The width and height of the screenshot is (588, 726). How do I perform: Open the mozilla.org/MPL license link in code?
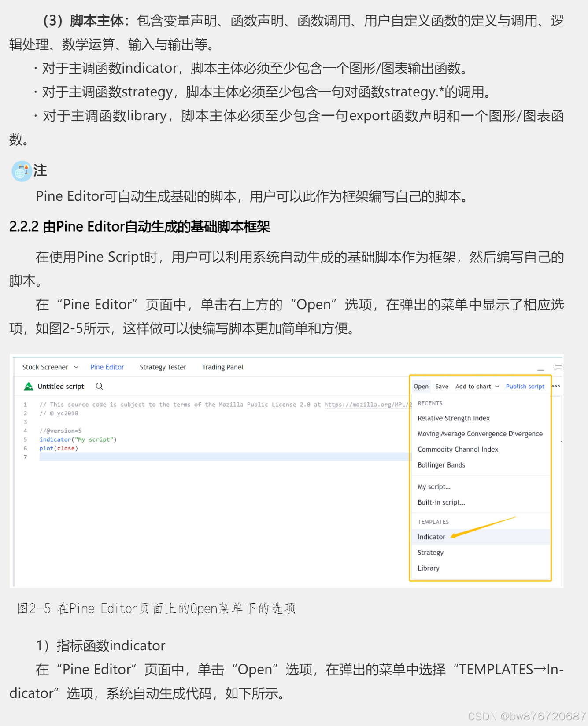tap(368, 405)
